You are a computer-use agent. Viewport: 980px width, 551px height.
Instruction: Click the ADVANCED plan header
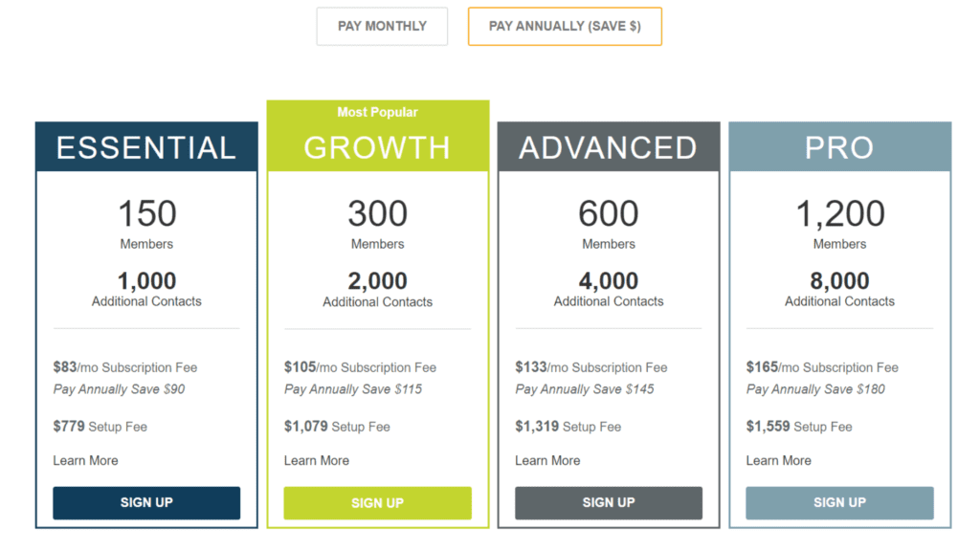coord(608,146)
